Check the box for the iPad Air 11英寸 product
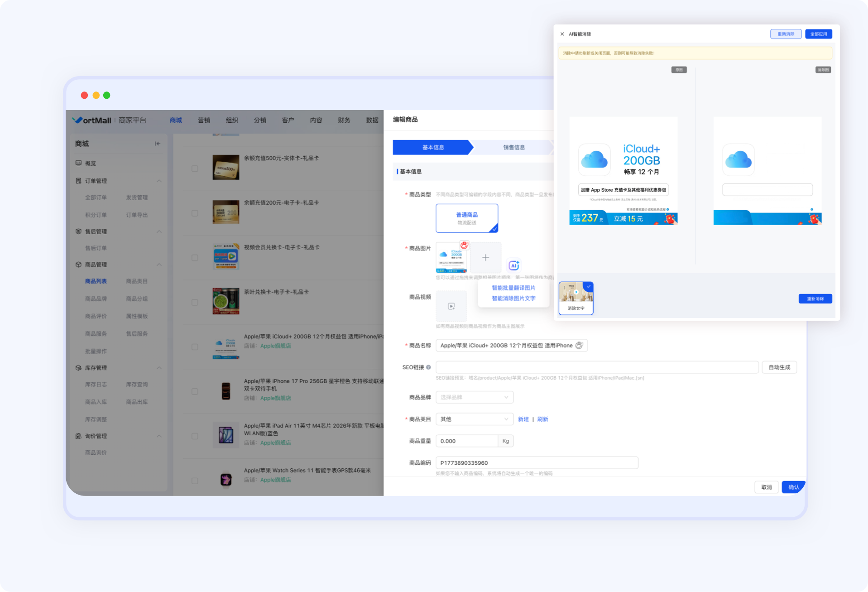The image size is (868, 592). point(195,436)
